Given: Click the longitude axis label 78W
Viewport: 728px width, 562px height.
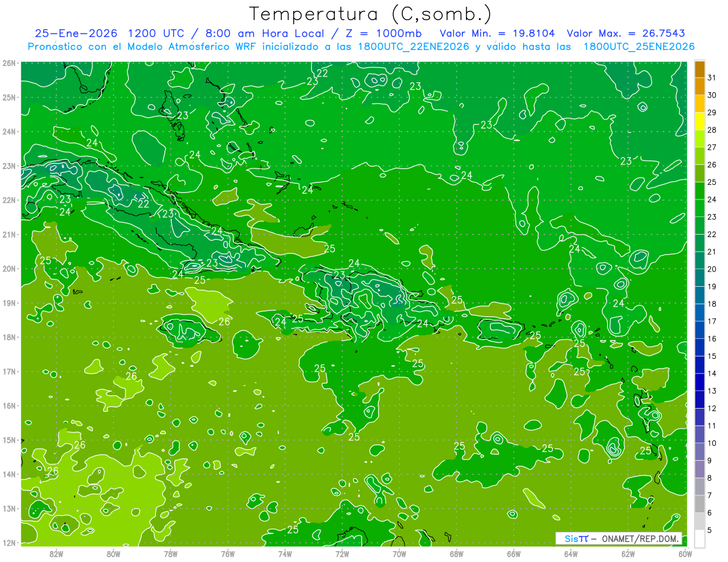Looking at the screenshot, I should [x=170, y=554].
